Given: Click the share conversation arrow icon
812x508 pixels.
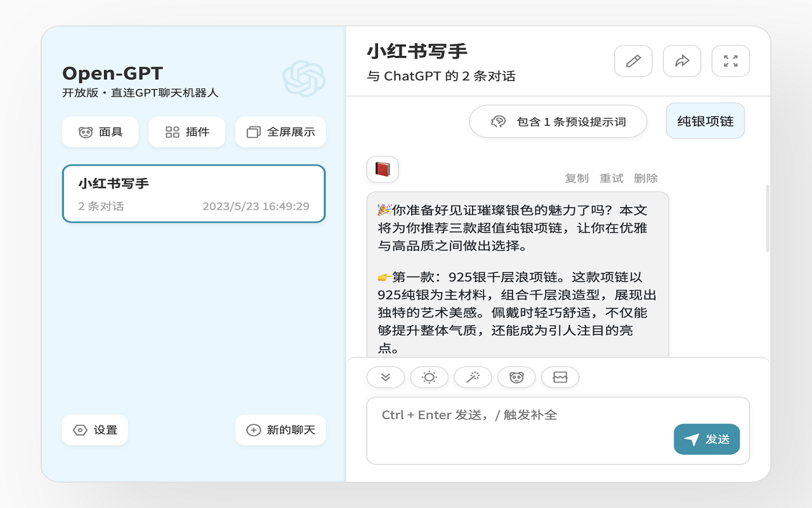Looking at the screenshot, I should tap(682, 61).
